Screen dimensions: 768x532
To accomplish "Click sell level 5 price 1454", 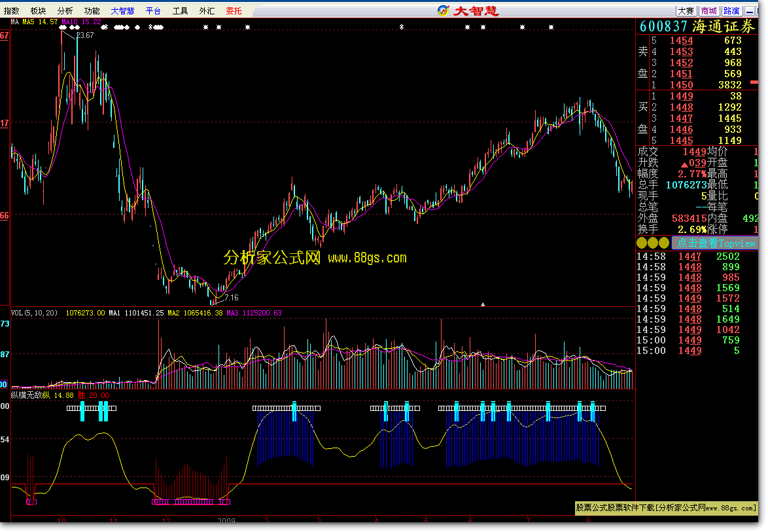I will (681, 41).
